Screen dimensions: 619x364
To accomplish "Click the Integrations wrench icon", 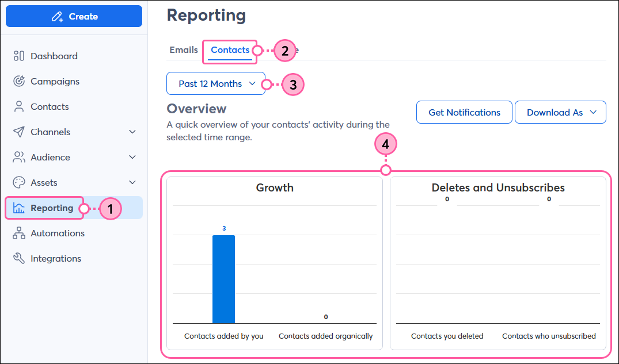I will (18, 258).
